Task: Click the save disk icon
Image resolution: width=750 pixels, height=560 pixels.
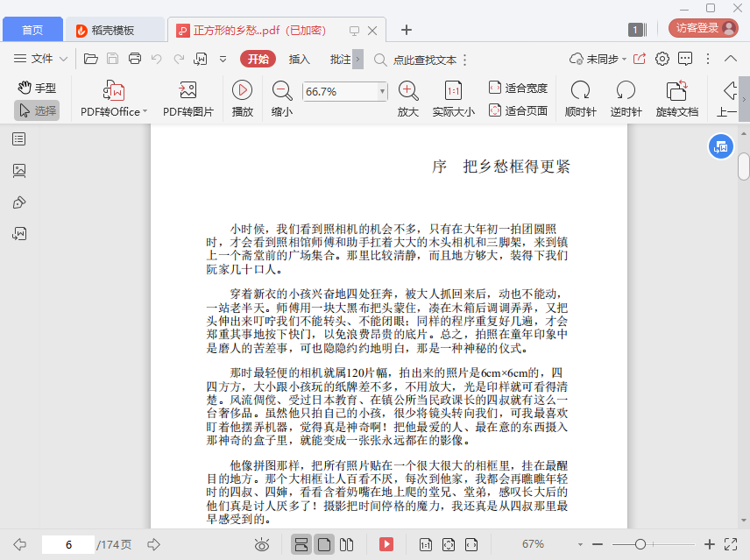Action: [112, 59]
